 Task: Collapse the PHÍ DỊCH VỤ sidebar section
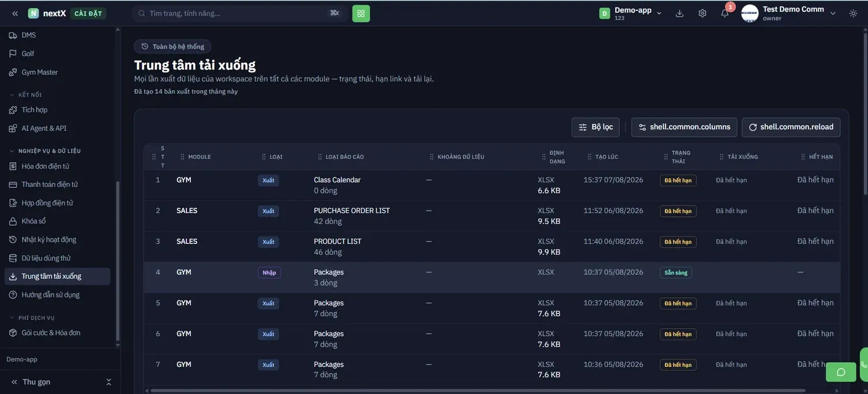32,318
